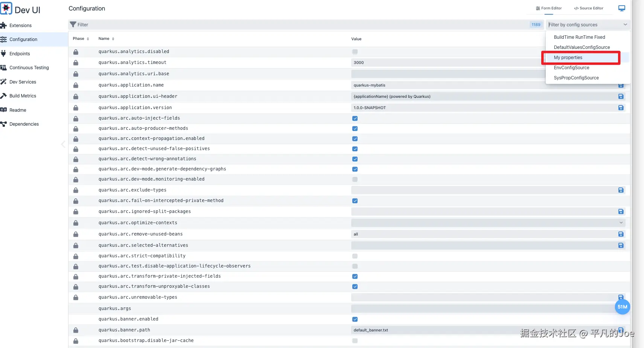Uncheck quarkus.arc.transform-private-injected-fields
Image resolution: width=644 pixels, height=348 pixels.
pyautogui.click(x=355, y=276)
